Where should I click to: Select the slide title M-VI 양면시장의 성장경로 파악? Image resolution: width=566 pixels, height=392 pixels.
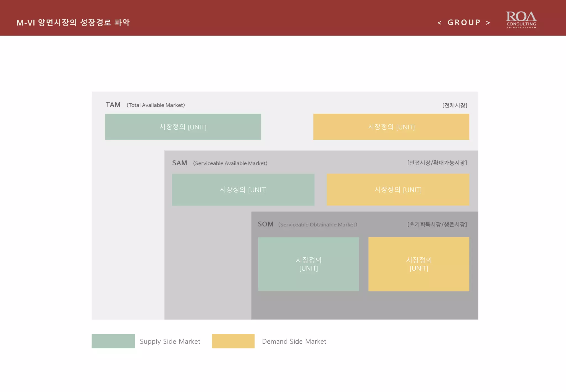coord(73,22)
